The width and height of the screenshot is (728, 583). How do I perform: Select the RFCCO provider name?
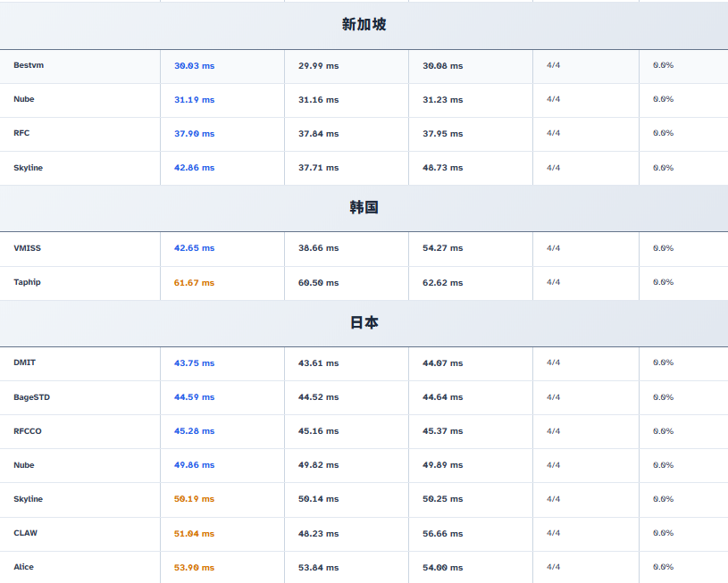click(x=28, y=431)
